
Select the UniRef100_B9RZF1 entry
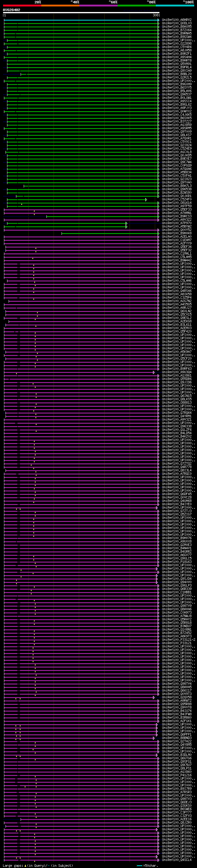click(177, 54)
